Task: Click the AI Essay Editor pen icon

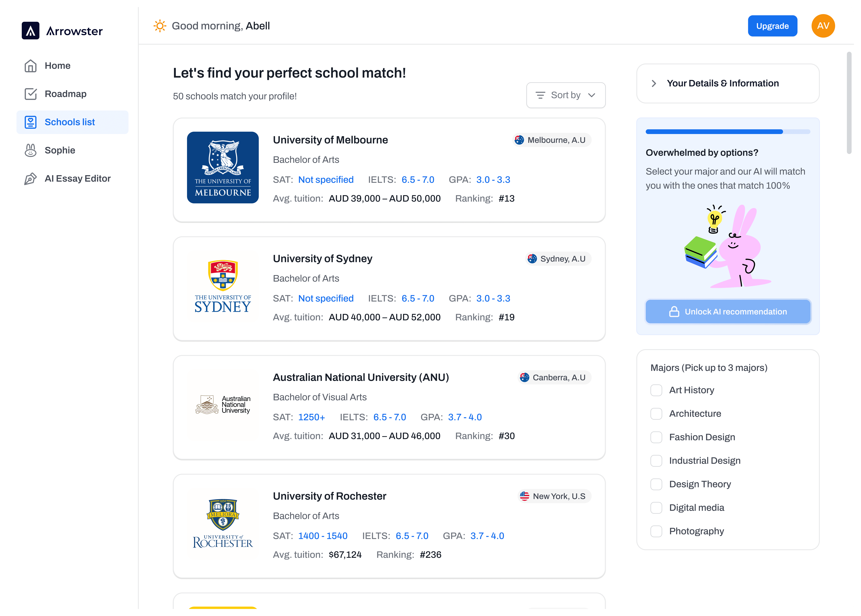Action: (x=30, y=179)
